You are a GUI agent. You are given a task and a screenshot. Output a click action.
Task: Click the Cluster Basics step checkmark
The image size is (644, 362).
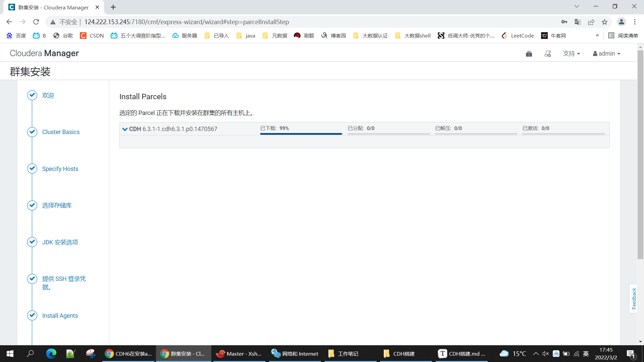pyautogui.click(x=32, y=132)
